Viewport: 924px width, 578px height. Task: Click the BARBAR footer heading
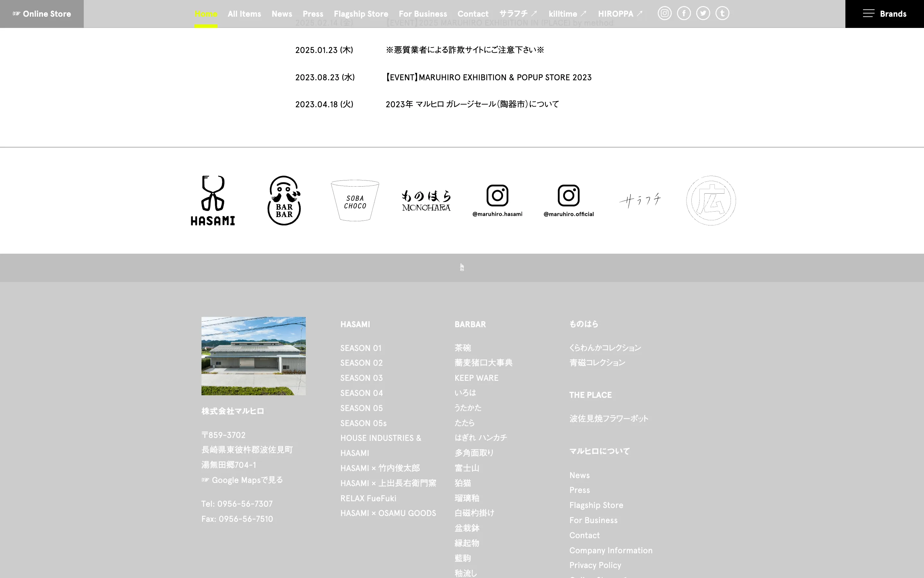click(x=470, y=324)
